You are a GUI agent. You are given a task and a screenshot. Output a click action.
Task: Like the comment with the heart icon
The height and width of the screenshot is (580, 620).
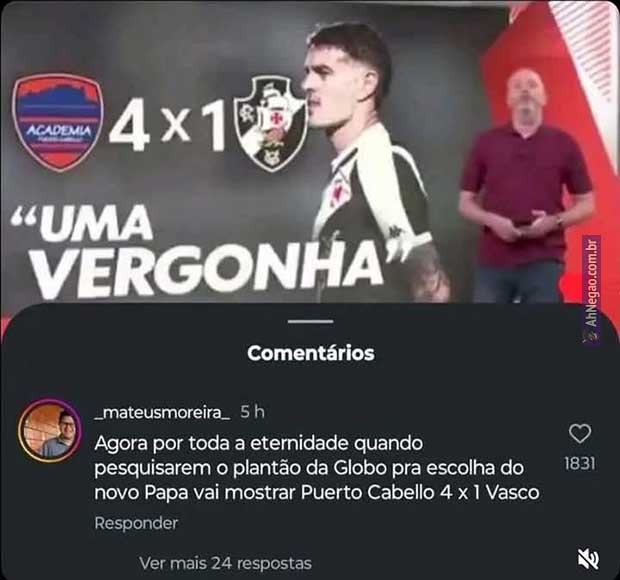580,434
